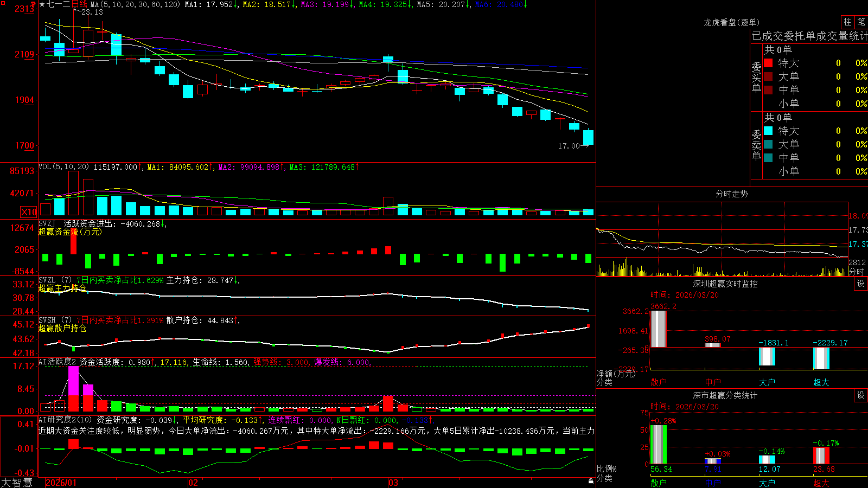Click the 龙虎看盘(逐单) panel title
This screenshot has height=488, width=868.
click(732, 22)
